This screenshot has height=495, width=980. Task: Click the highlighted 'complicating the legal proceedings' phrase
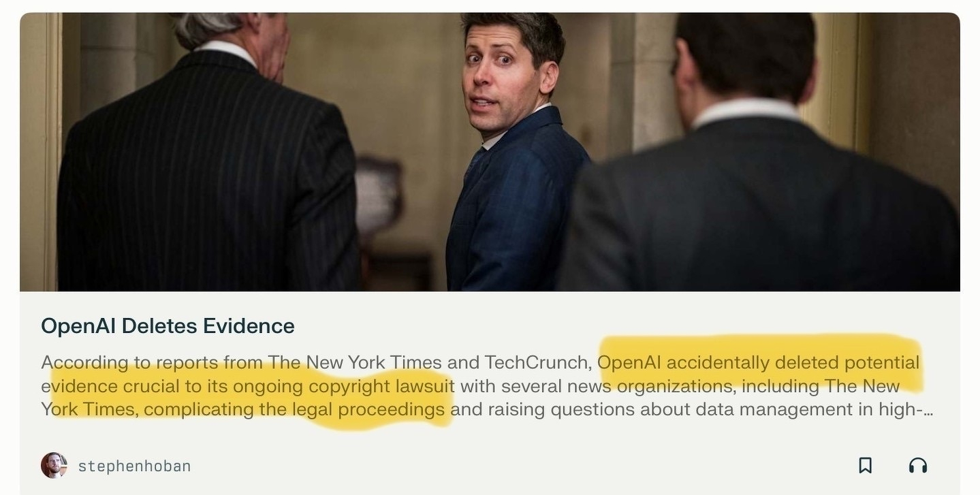coord(294,409)
